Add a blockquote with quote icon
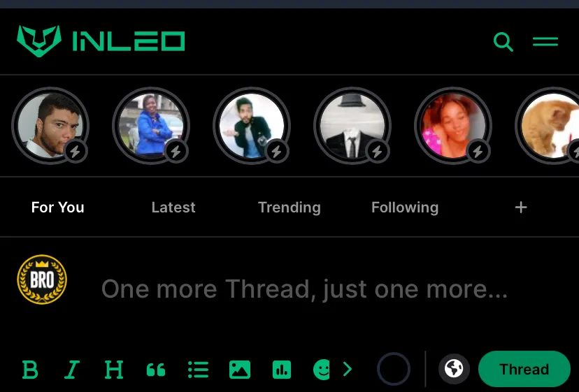This screenshot has width=579, height=392. click(156, 370)
